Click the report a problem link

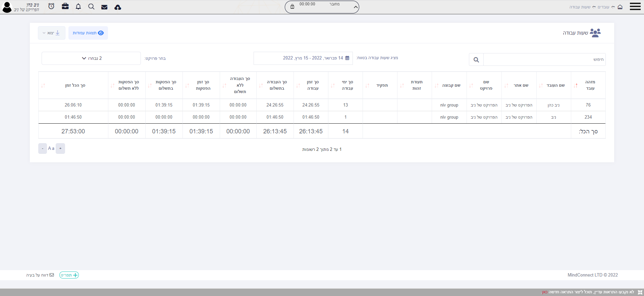[40, 275]
